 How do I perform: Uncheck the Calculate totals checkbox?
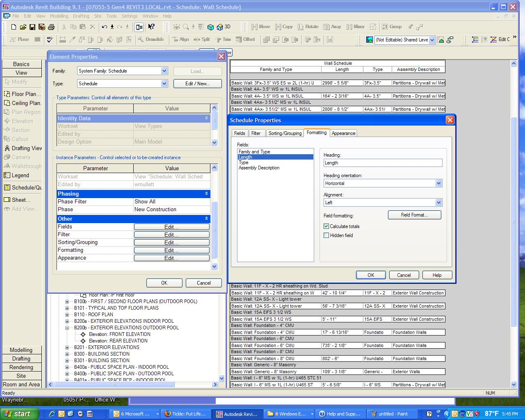(x=326, y=226)
